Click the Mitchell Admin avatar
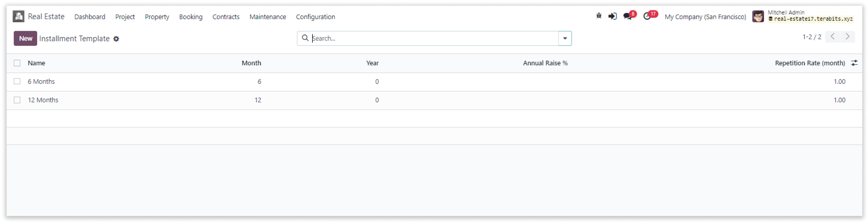Screen dimensions: 868x223 (758, 16)
